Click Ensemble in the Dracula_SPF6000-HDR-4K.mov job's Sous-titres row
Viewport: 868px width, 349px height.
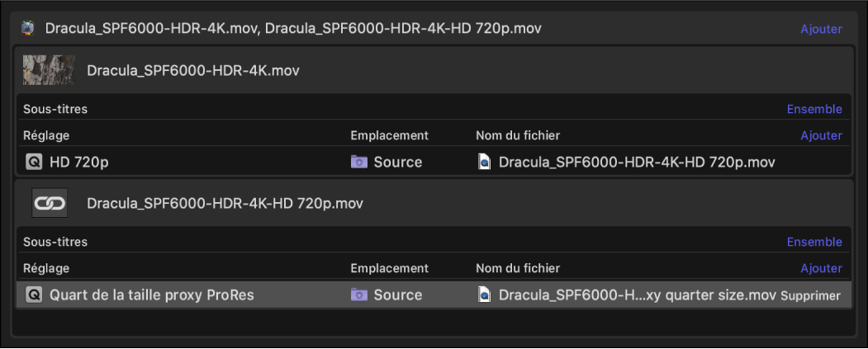pyautogui.click(x=814, y=109)
